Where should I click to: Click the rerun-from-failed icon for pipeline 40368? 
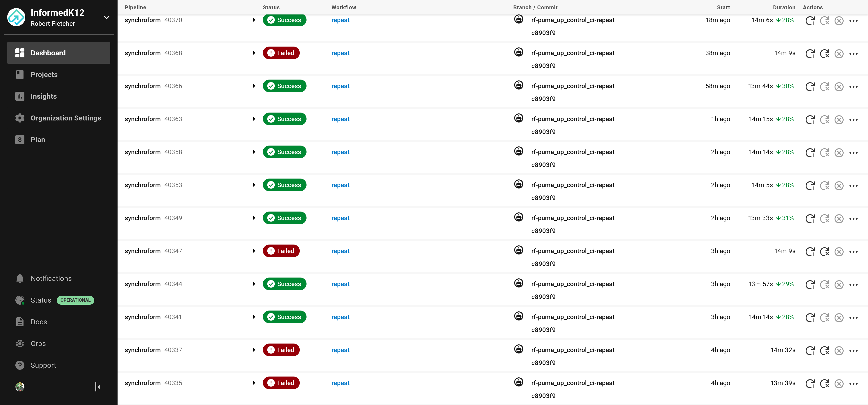825,53
